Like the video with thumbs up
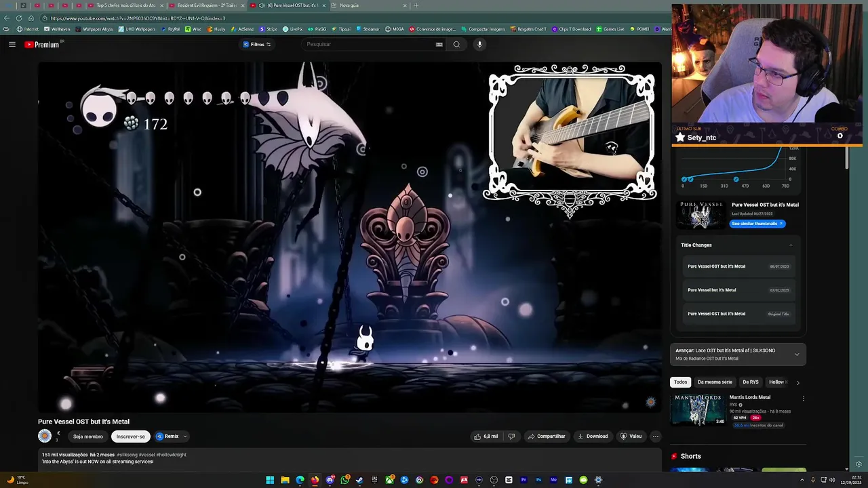The width and height of the screenshot is (868, 488). click(486, 436)
